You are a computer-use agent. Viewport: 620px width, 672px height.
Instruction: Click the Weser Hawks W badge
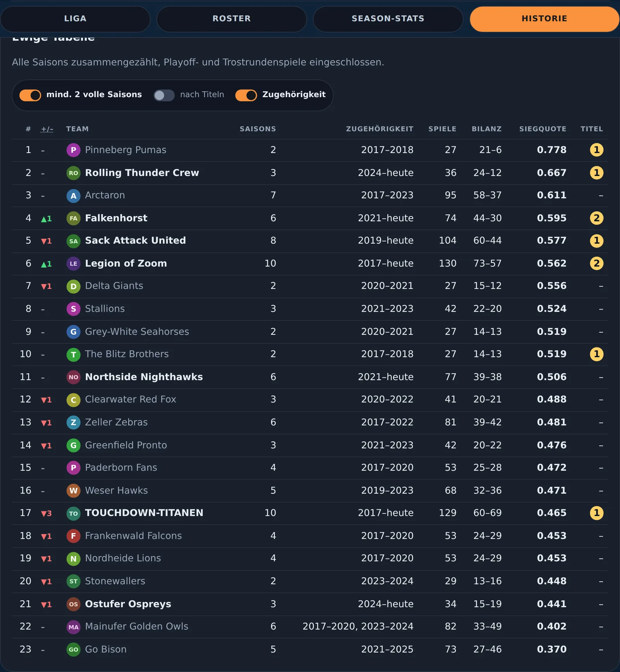coord(73,491)
